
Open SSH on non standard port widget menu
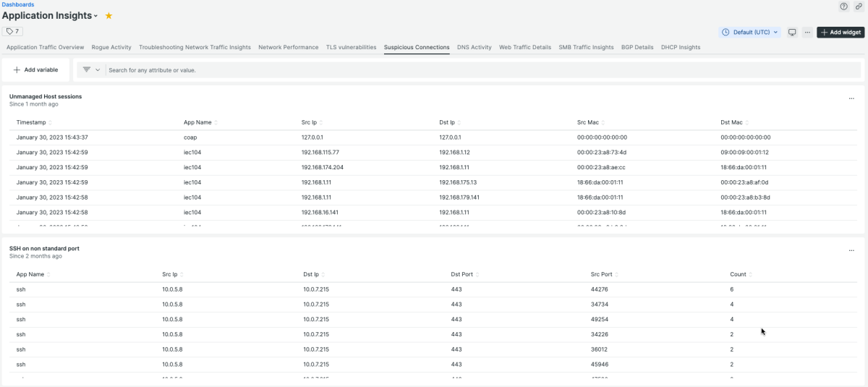[x=851, y=250]
